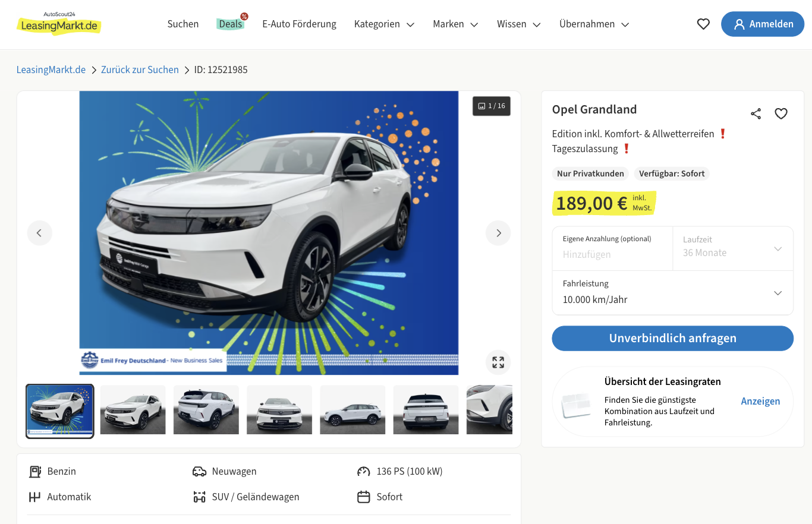Click Anzeigen for Leasingraten overview

tap(760, 402)
